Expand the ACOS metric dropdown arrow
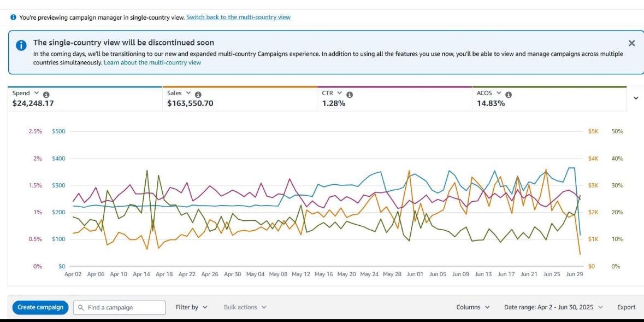644x322 pixels. tap(499, 93)
